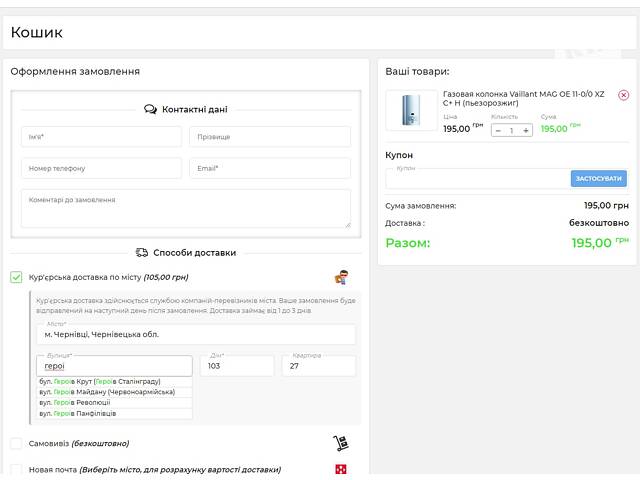Select вул. Героїв Революції from street list

80,403
